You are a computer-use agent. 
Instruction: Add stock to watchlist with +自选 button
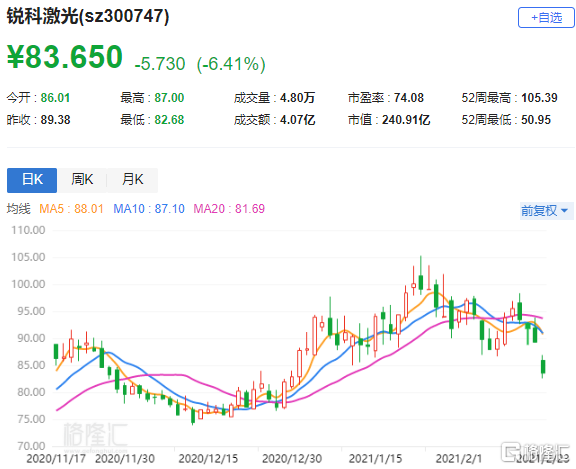546,18
